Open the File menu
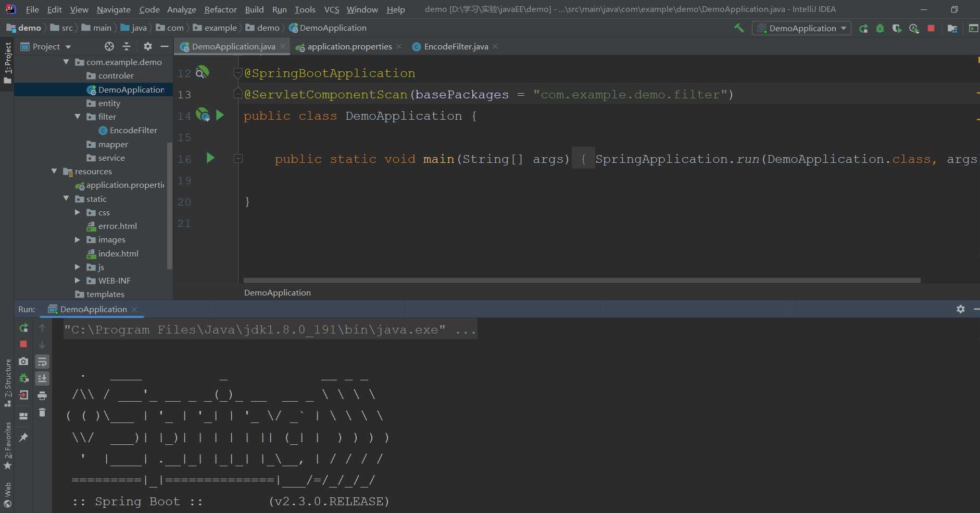The image size is (980, 513). [x=32, y=9]
